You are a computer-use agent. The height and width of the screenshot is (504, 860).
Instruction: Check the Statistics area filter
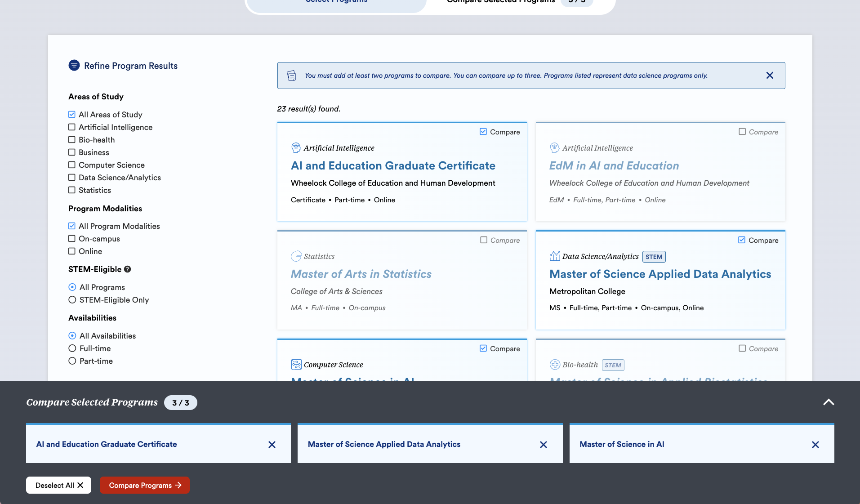72,190
